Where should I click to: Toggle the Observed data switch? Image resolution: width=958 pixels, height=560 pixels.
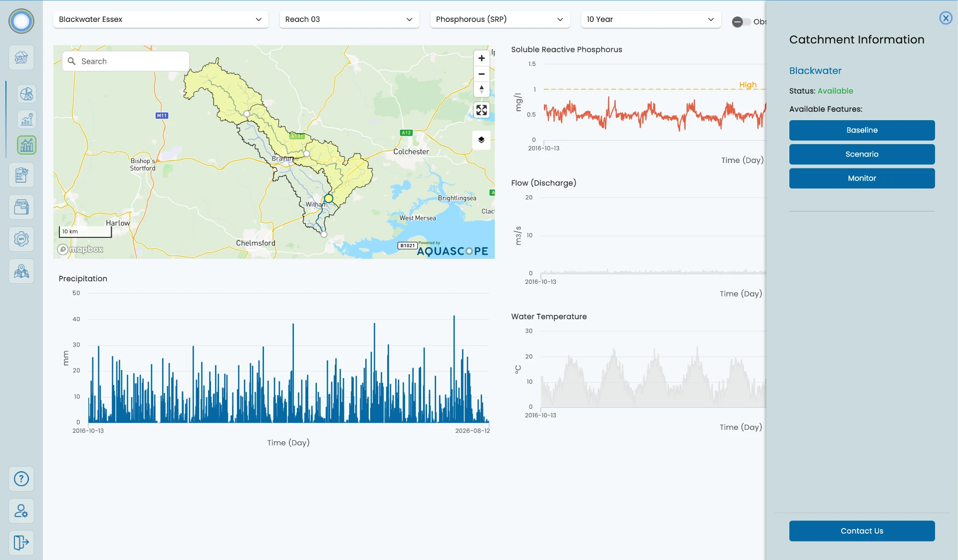pos(741,21)
